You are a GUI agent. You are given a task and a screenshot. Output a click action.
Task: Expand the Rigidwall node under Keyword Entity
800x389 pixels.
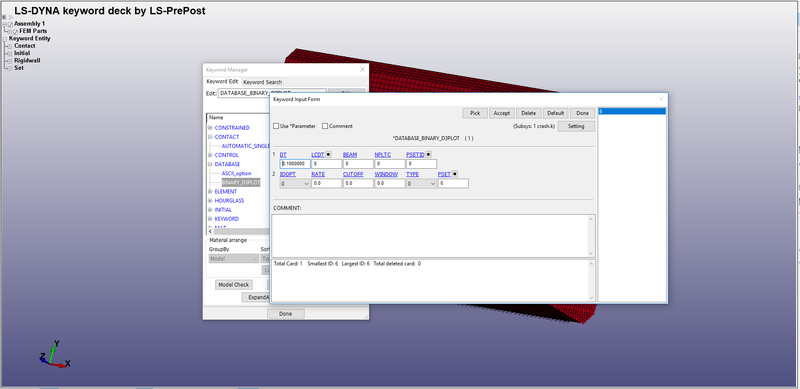[x=10, y=61]
